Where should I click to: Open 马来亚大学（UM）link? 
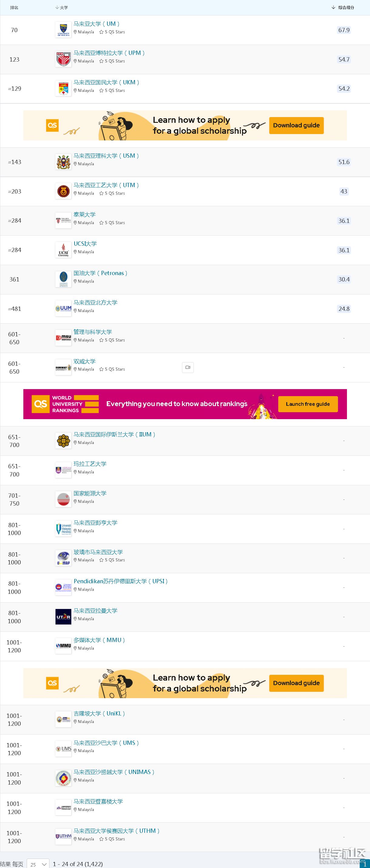[96, 24]
